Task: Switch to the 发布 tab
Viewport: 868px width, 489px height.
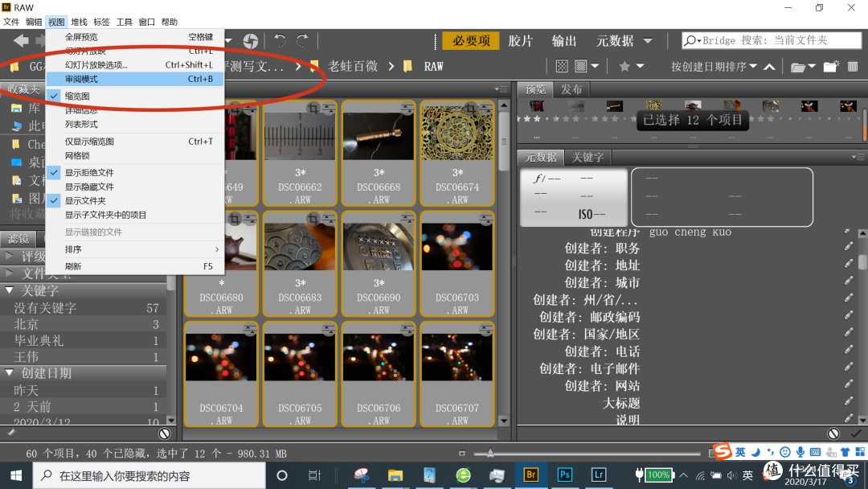Action: tap(571, 89)
